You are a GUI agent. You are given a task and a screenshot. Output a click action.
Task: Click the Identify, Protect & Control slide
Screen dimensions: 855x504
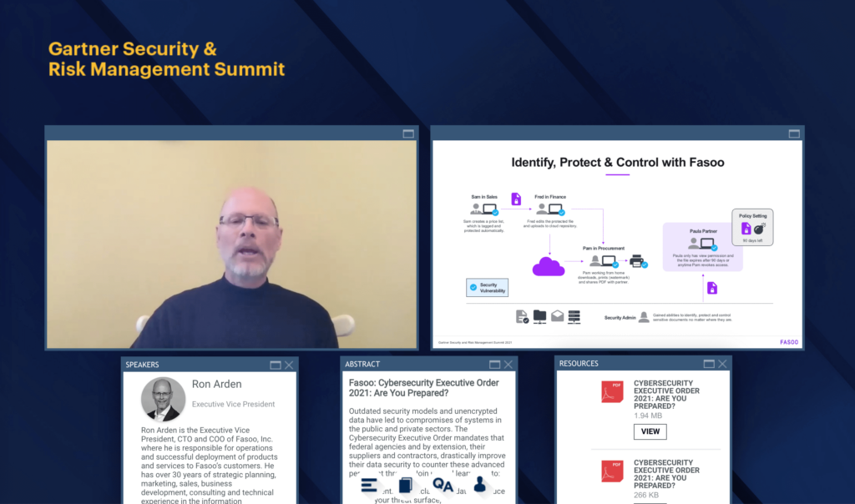pos(617,244)
